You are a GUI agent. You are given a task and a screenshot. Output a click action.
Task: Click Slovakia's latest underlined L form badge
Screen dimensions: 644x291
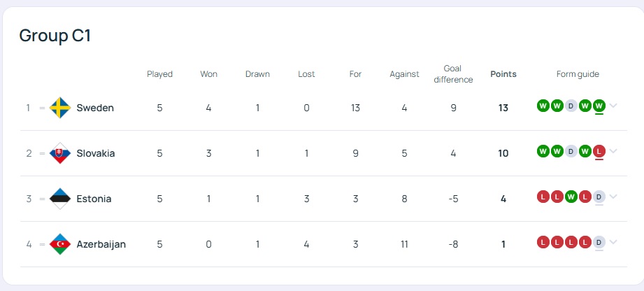tap(599, 152)
